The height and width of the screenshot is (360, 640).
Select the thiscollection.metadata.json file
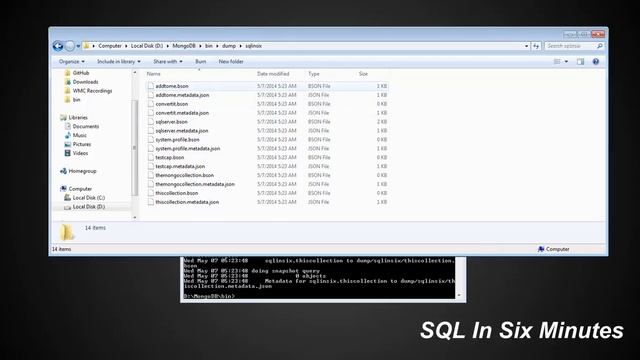click(187, 202)
